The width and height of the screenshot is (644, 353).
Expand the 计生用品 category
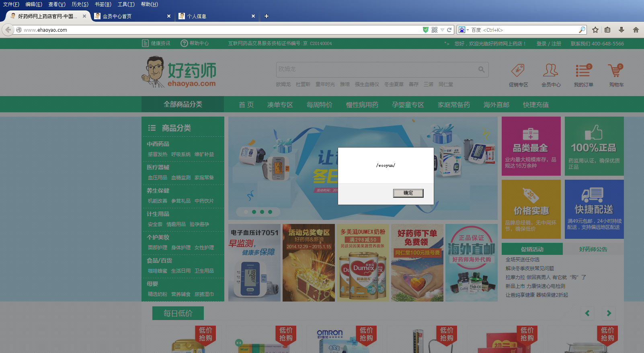click(158, 214)
